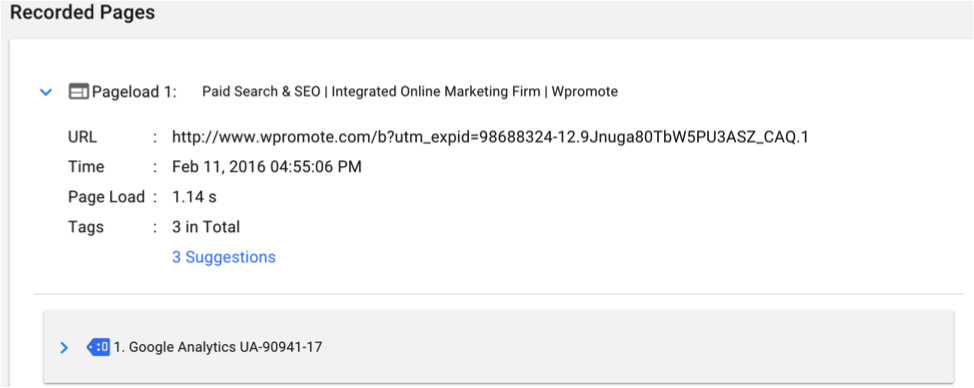Screen dimensions: 974x388
Task: Select the Pageload 1 label
Action: tap(134, 92)
